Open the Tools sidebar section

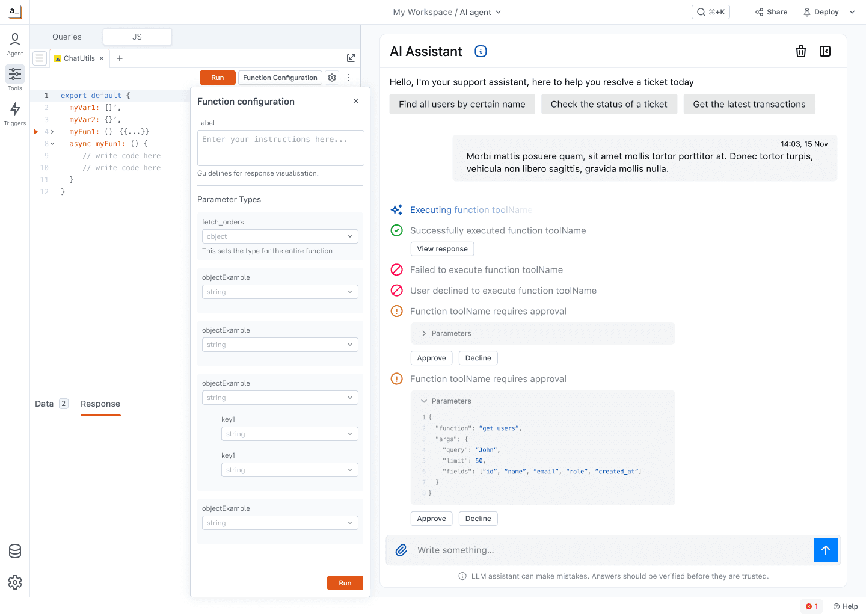14,78
